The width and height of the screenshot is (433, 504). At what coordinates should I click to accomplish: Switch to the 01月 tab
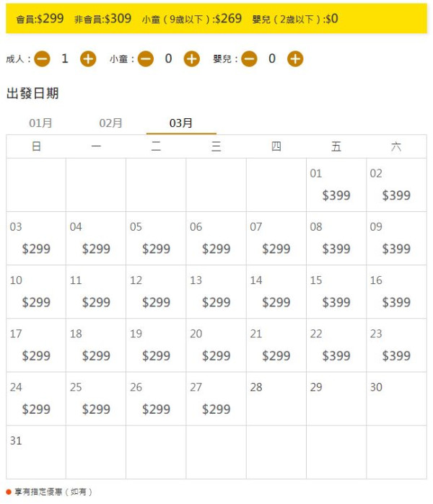[40, 123]
